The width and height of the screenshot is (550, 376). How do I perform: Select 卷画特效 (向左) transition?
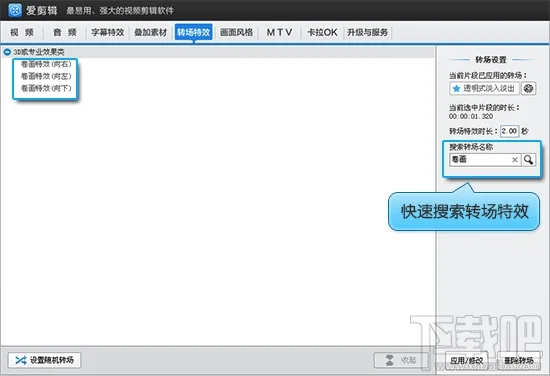point(46,76)
